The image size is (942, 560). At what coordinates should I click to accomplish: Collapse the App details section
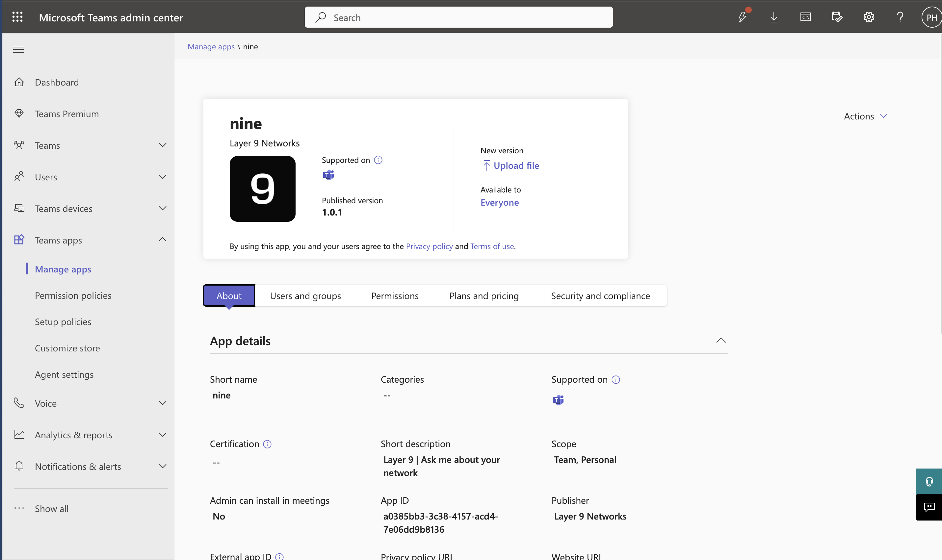click(x=721, y=341)
